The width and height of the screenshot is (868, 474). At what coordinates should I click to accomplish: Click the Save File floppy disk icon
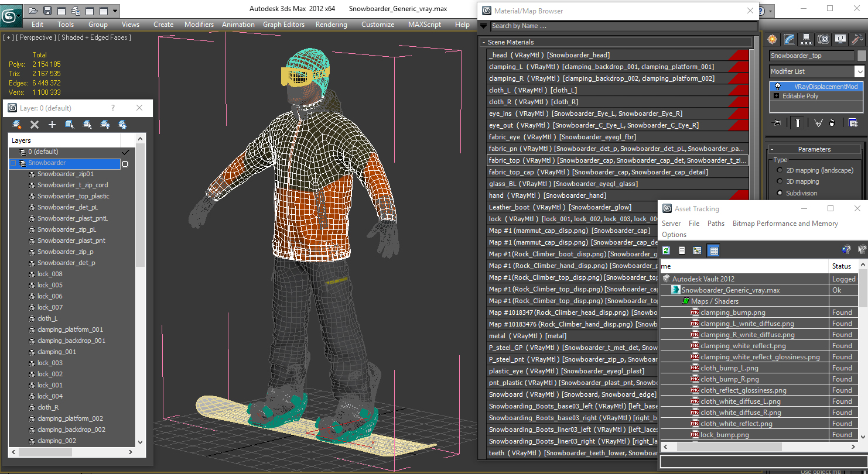pos(47,11)
